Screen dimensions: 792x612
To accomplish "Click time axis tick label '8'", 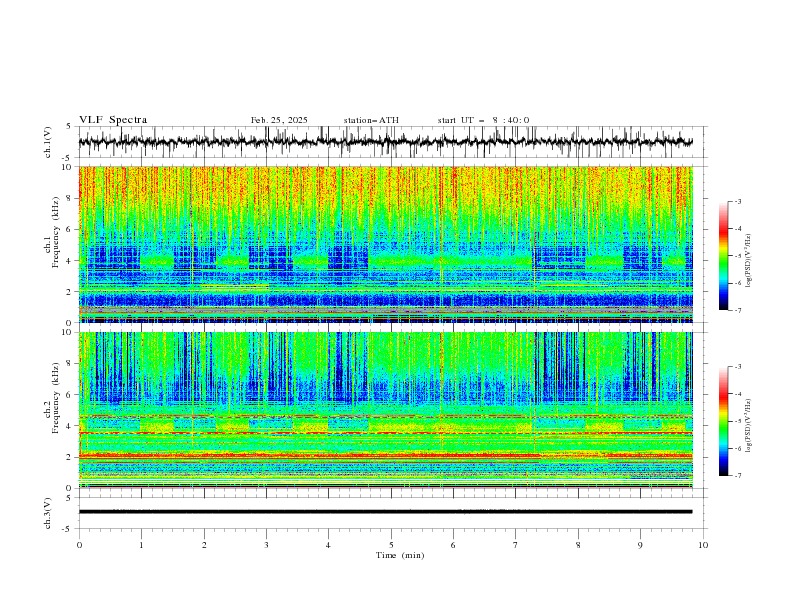I will pos(578,545).
